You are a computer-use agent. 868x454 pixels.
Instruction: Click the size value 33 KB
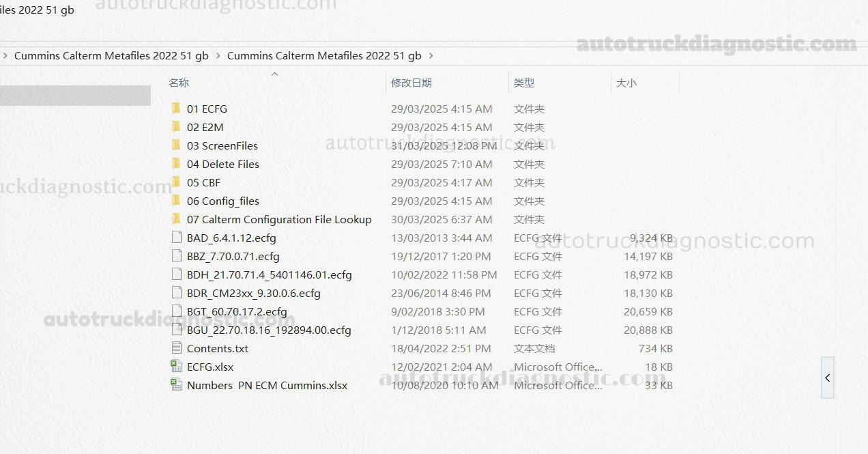pyautogui.click(x=659, y=385)
